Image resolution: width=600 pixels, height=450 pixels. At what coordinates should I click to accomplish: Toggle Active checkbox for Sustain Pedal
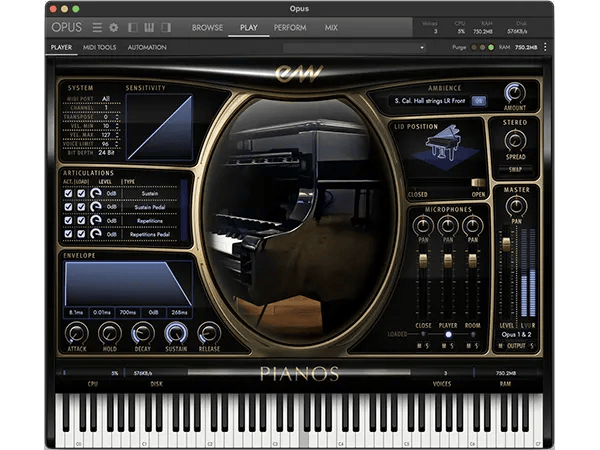click(68, 207)
